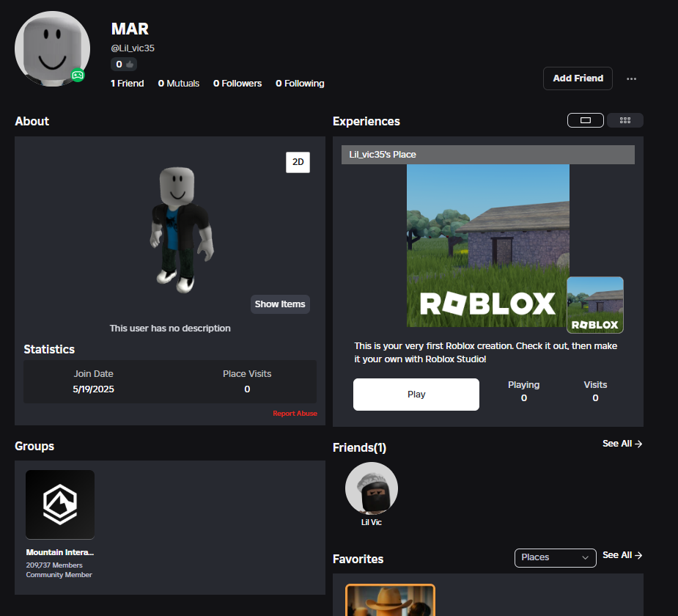This screenshot has width=678, height=616.
Task: Click the Lil Vic friend name
Action: tap(372, 523)
